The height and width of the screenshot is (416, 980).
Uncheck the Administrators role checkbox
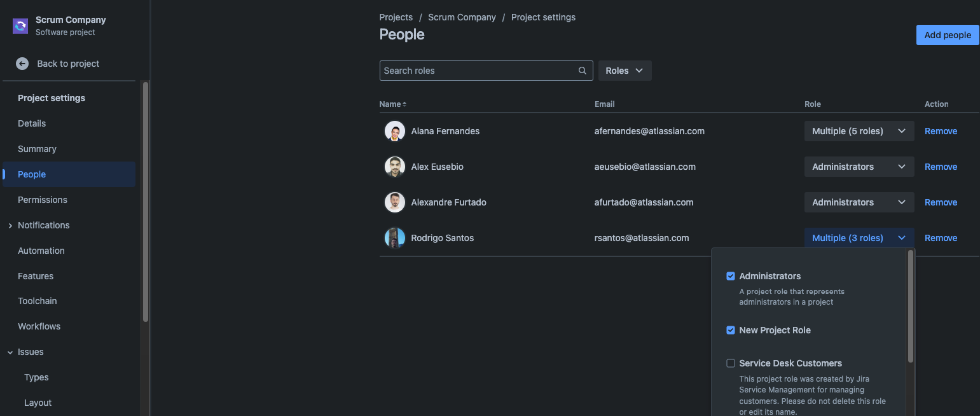point(731,276)
